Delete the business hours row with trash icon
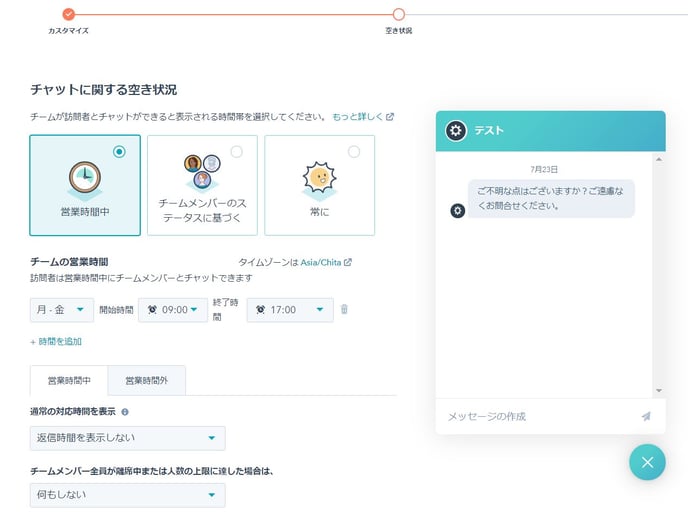The width and height of the screenshot is (688, 514). click(344, 309)
